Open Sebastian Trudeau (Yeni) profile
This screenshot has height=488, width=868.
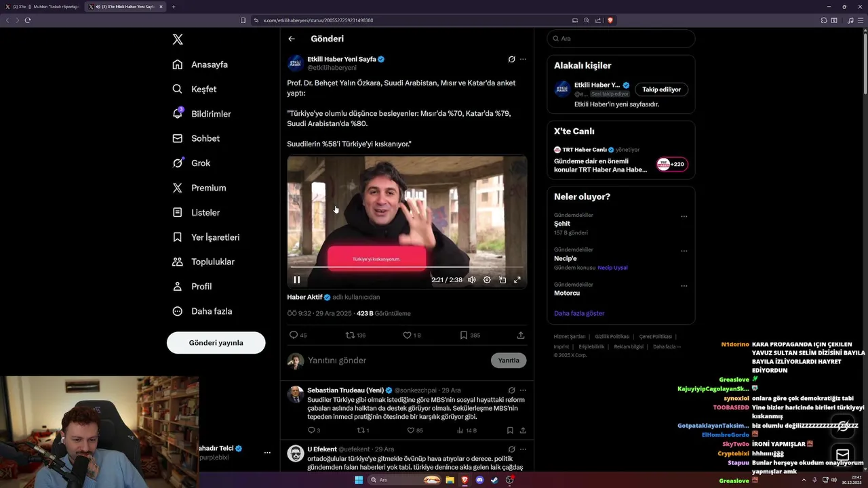point(345,390)
